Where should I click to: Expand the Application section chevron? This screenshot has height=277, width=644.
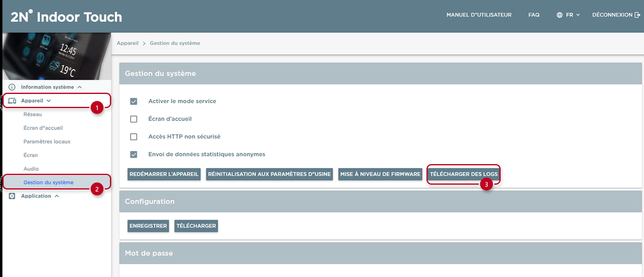point(57,196)
